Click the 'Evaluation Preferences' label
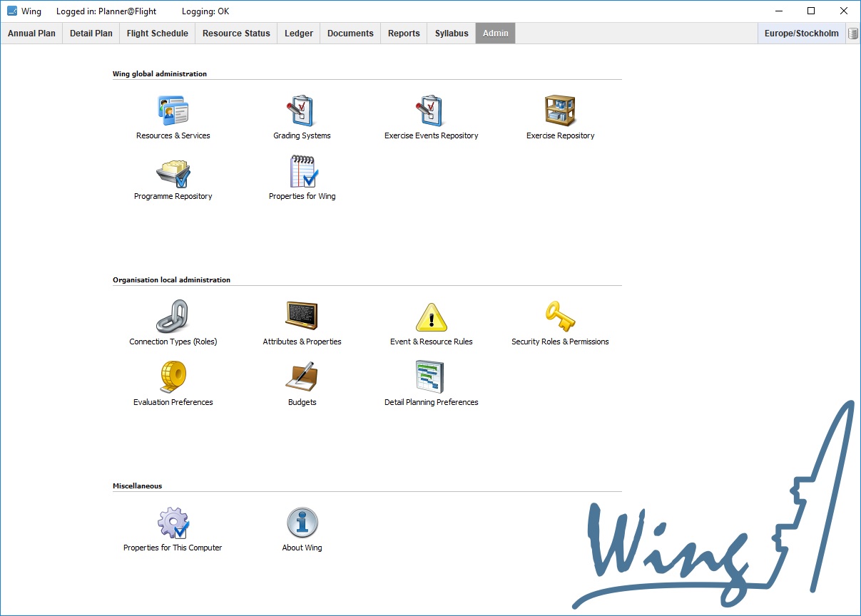Viewport: 861px width, 616px height. pos(173,402)
